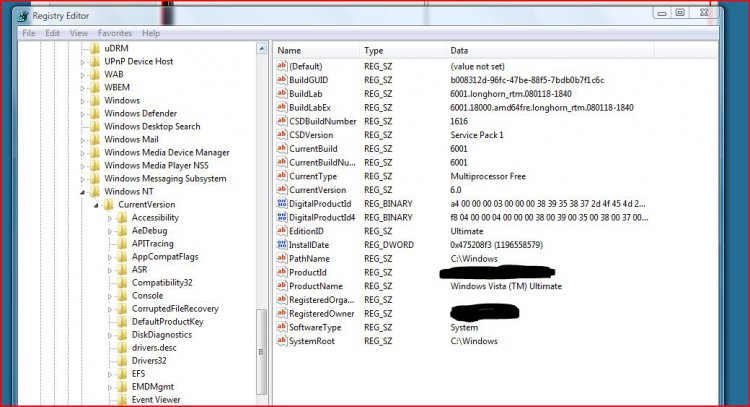Image resolution: width=750 pixels, height=407 pixels.
Task: Click the DWORD icon beside InstallDate
Action: pyautogui.click(x=282, y=244)
